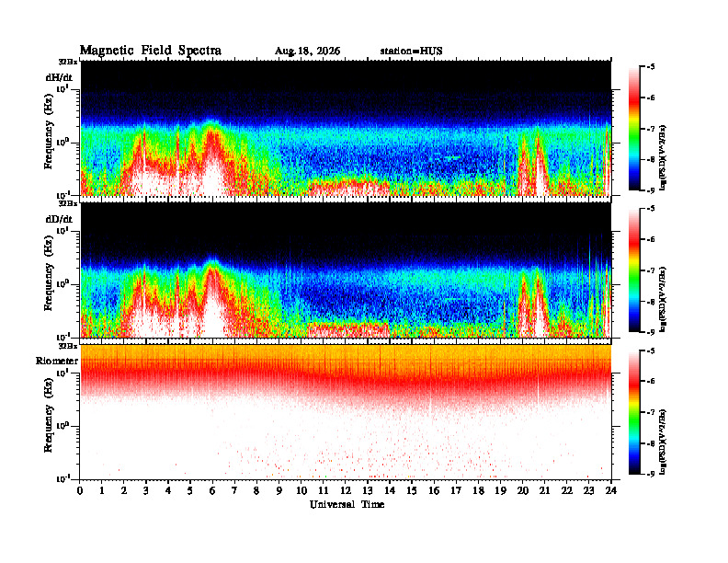Click the "32Hz" label atop the Riometer panel
Screen dimensions: 728x563
click(x=68, y=346)
